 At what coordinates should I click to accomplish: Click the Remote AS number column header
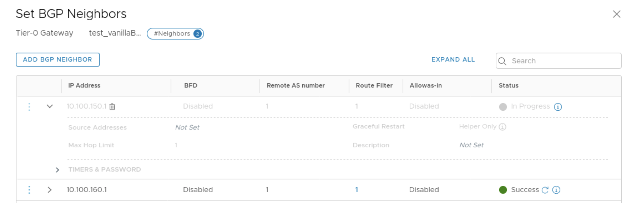pyautogui.click(x=295, y=86)
